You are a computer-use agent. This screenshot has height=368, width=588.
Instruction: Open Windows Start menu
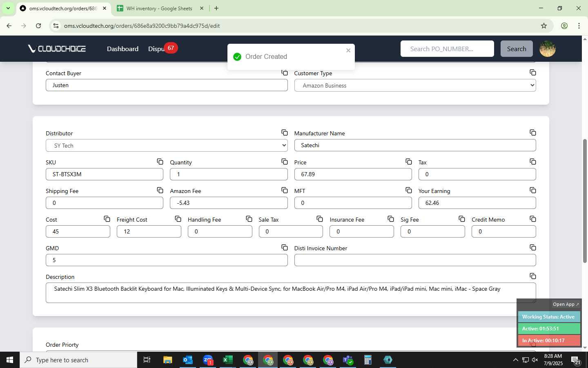click(x=10, y=360)
